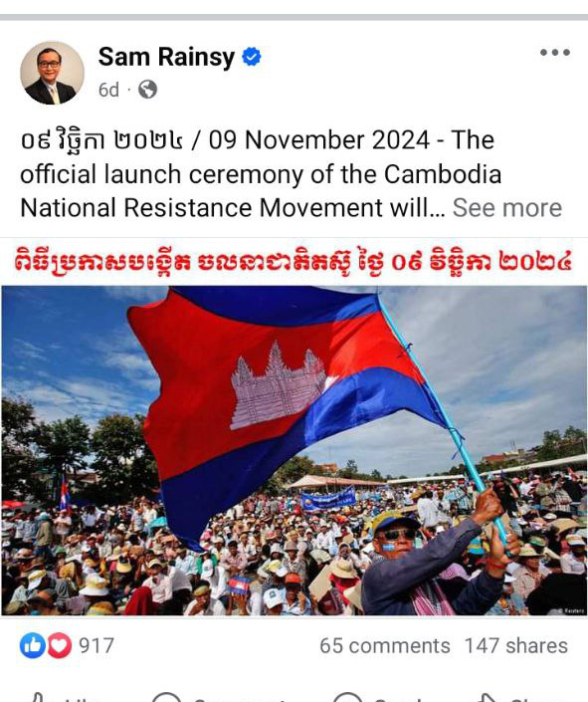
Task: Click the blue thumbs-up reaction icon
Action: (x=32, y=646)
